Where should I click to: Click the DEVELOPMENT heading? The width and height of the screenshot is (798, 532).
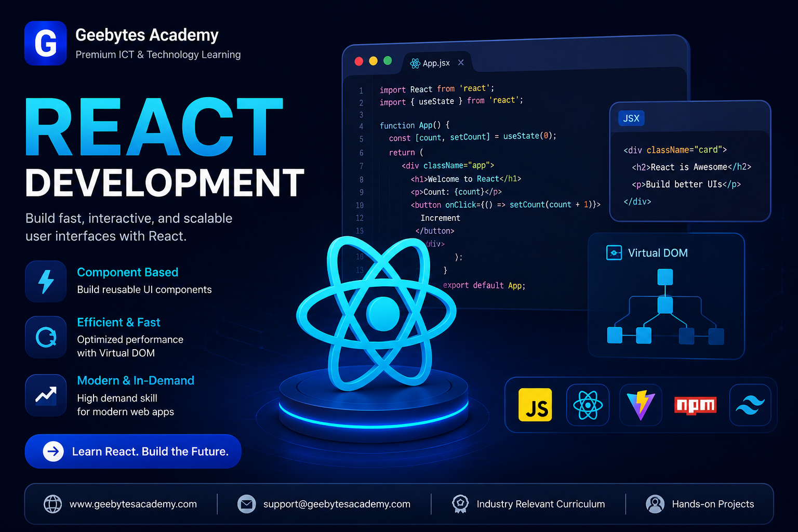click(x=165, y=183)
